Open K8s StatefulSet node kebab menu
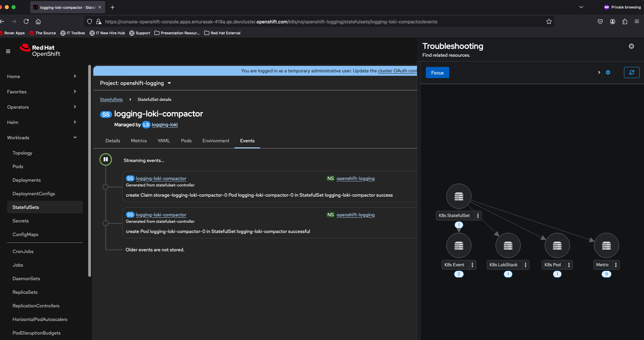The image size is (644, 340). coord(478,216)
